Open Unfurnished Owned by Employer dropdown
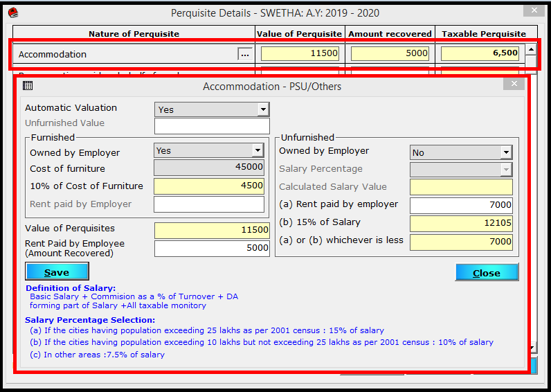551x392 pixels. click(x=506, y=152)
